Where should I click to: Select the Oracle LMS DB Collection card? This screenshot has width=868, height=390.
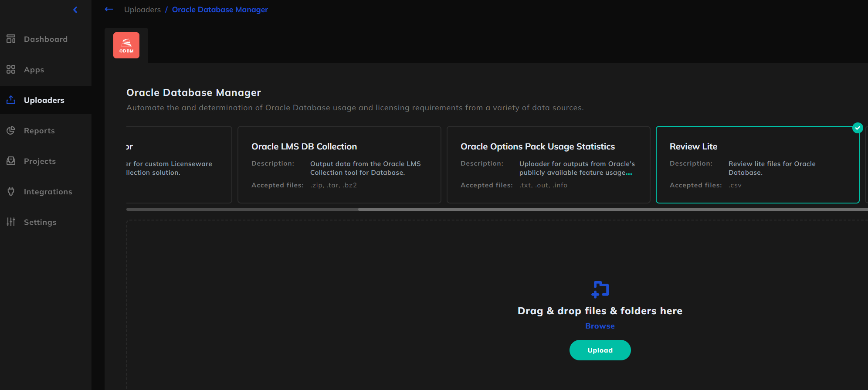[339, 165]
